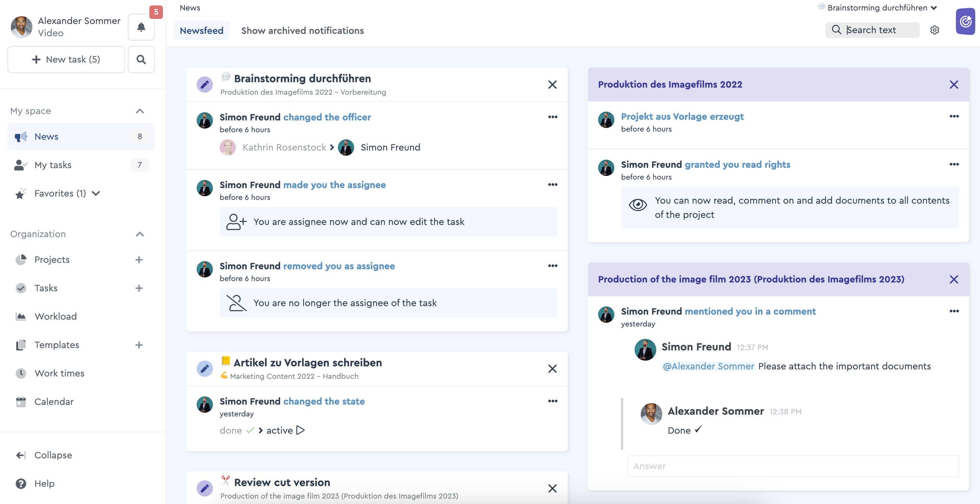Open the purple target widget icon
The height and width of the screenshot is (504, 980).
[x=965, y=21]
